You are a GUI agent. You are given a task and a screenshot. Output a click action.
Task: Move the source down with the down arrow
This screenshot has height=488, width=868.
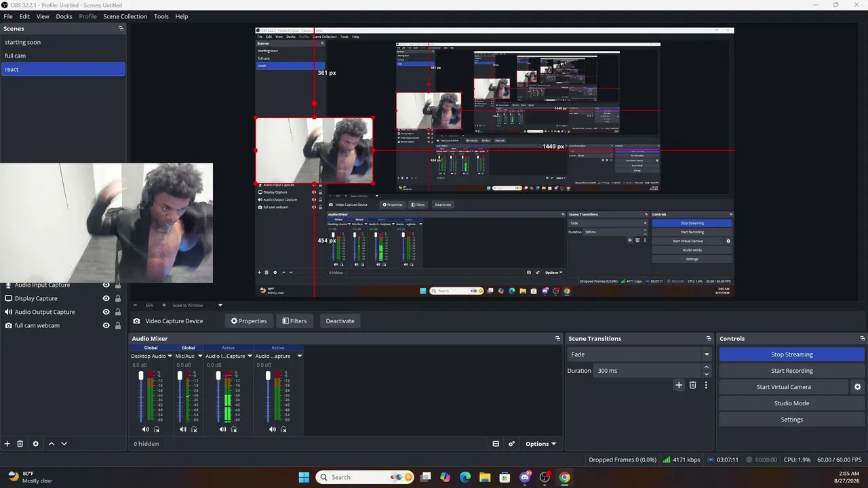point(64,444)
